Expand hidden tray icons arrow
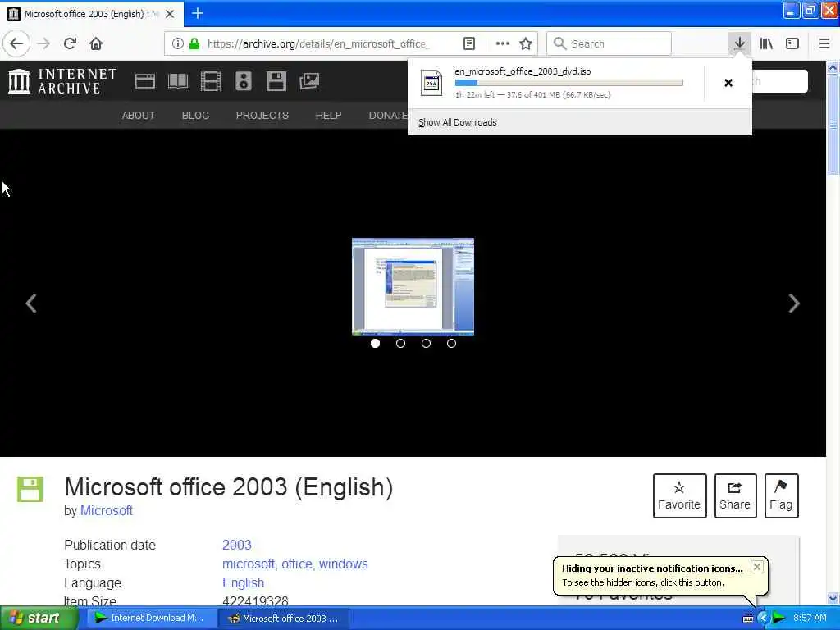Viewport: 840px width, 630px height. (x=764, y=619)
